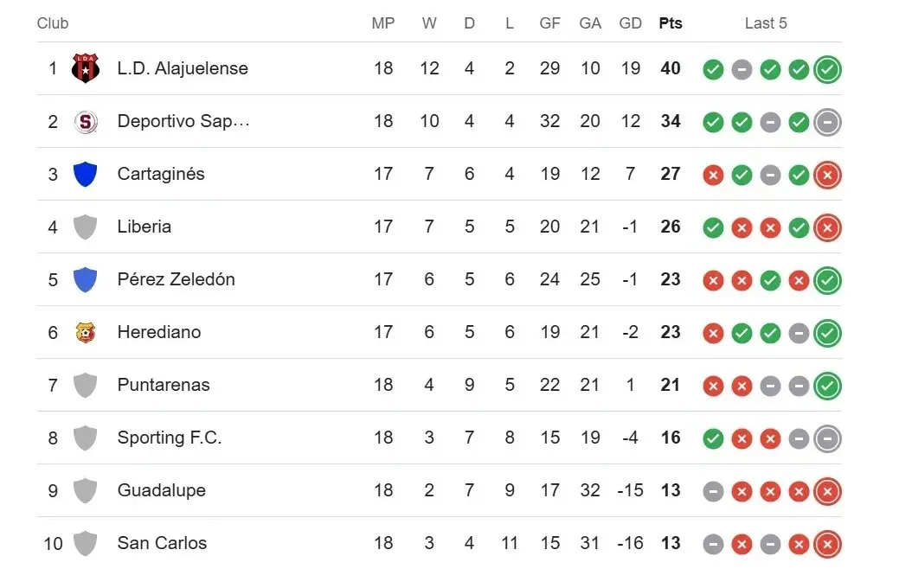Click Puntarenas's most recent win icon

coord(827,386)
